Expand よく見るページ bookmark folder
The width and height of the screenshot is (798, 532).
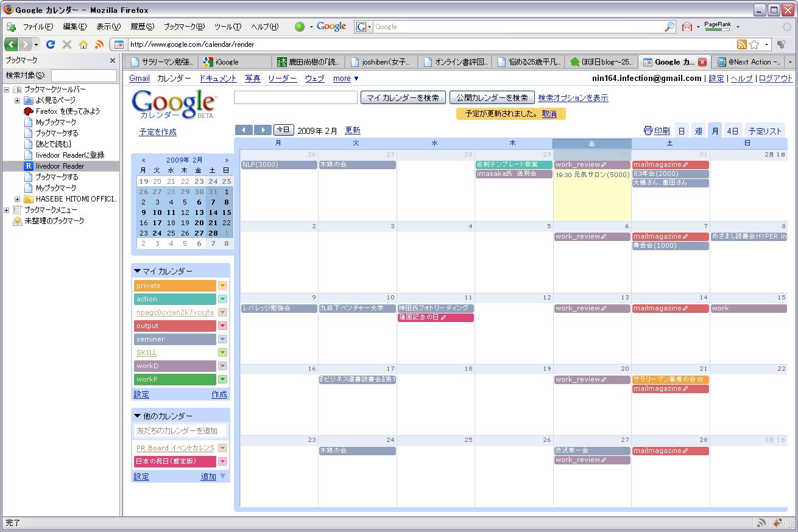[17, 100]
